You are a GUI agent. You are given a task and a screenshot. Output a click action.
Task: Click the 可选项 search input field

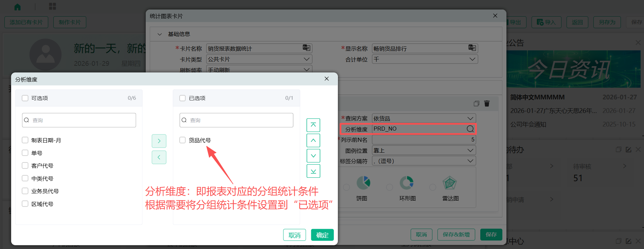click(82, 120)
